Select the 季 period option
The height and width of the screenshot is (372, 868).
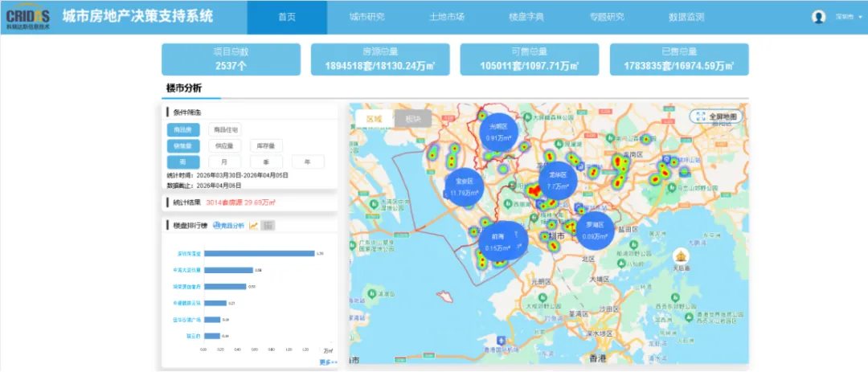point(266,162)
